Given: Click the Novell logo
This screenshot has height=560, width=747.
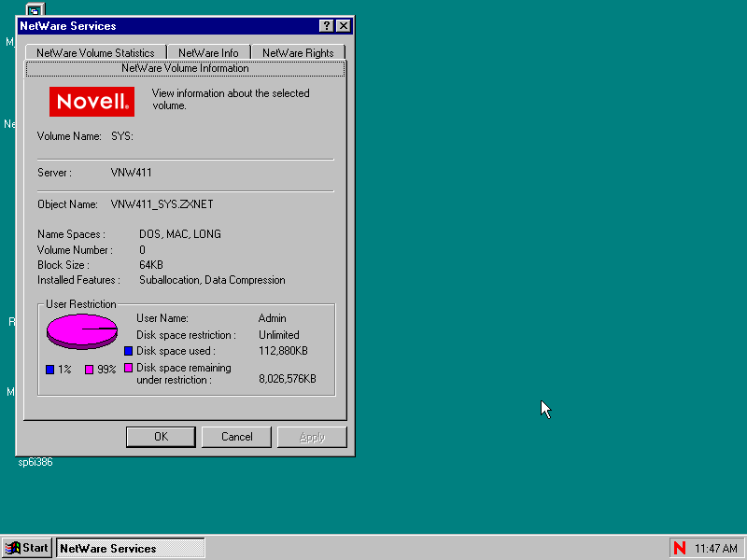Looking at the screenshot, I should pos(92,102).
